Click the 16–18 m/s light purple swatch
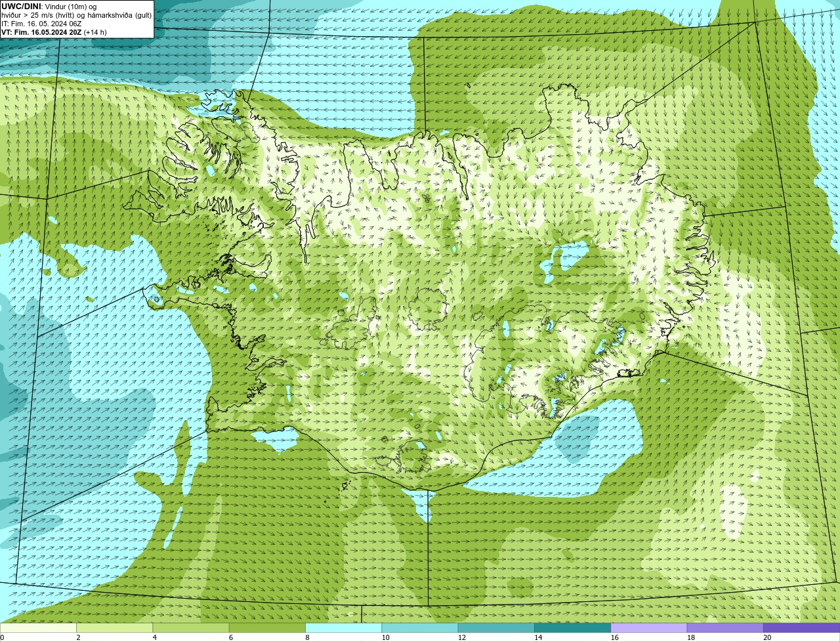840x642 pixels. coord(649,628)
